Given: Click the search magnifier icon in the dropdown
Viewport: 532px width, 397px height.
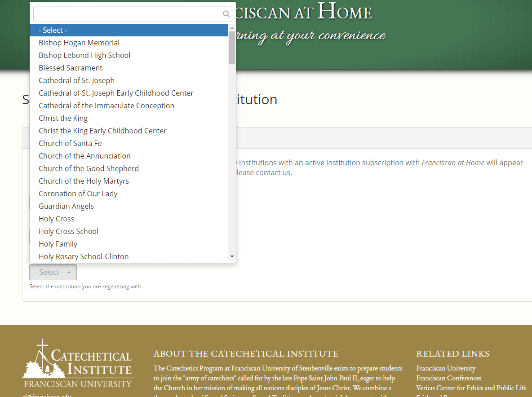Looking at the screenshot, I should pos(226,13).
